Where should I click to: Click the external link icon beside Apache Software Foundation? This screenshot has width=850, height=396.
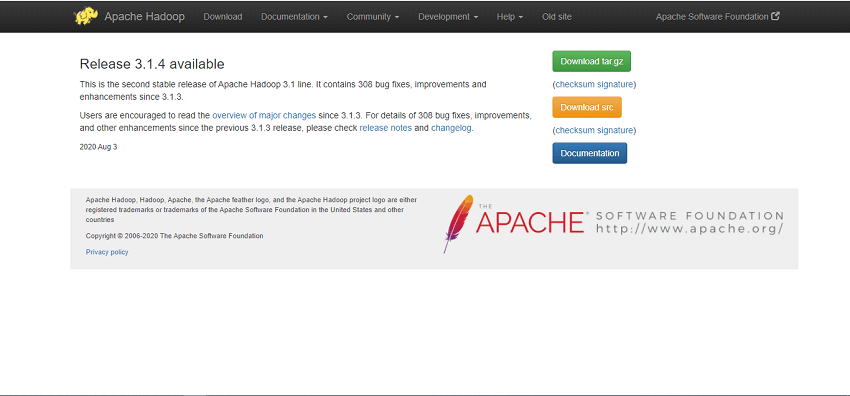tap(776, 16)
